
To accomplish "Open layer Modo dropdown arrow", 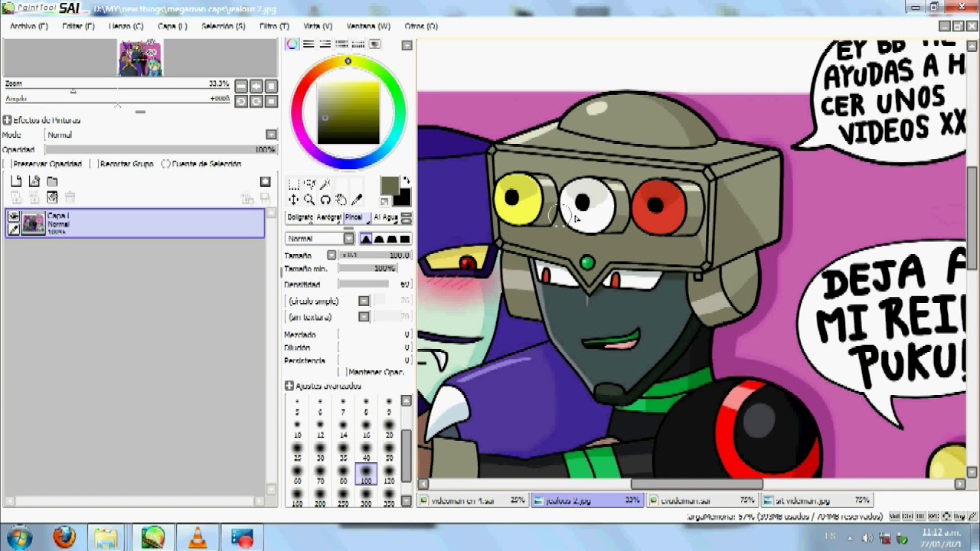I will (271, 135).
